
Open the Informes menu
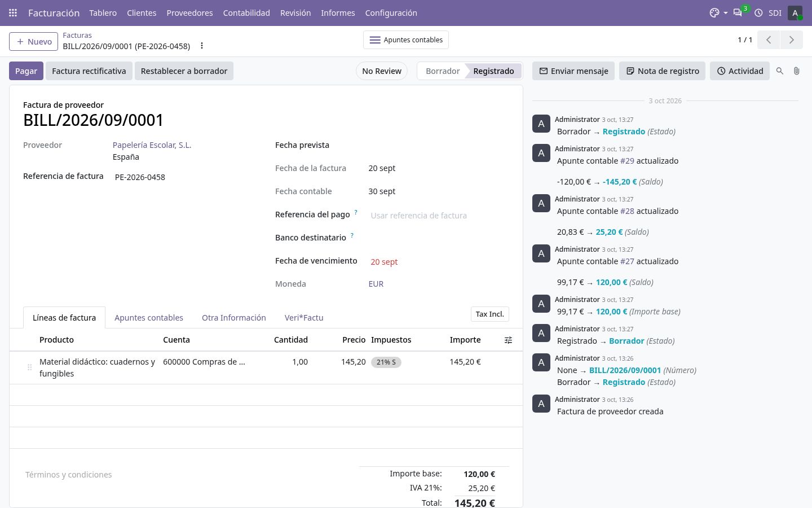pyautogui.click(x=338, y=12)
